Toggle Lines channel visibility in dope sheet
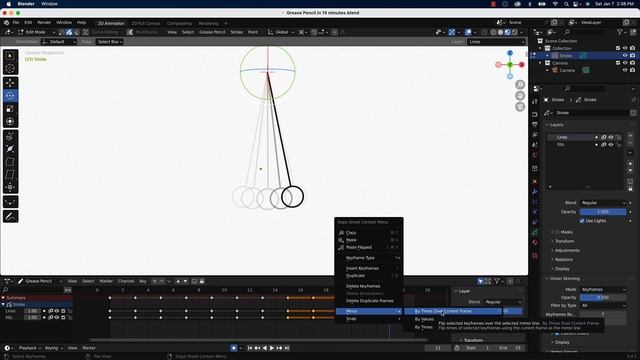This screenshot has width=640, height=360. (x=57, y=311)
